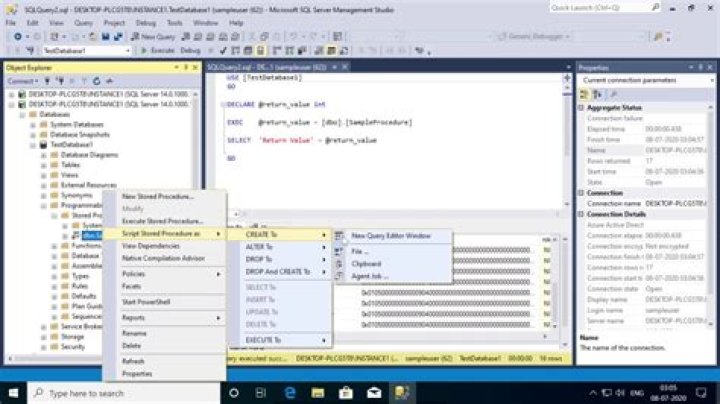This screenshot has height=404, width=720.
Task: Choose Rename in context menu
Action: (134, 333)
